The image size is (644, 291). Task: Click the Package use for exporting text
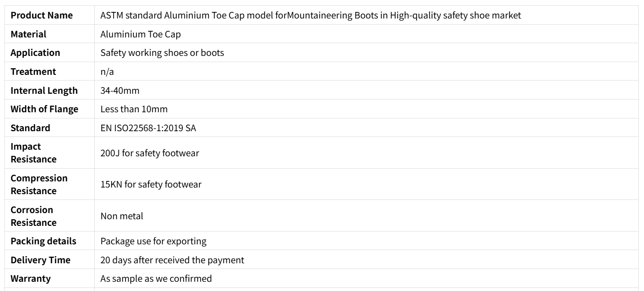153,241
